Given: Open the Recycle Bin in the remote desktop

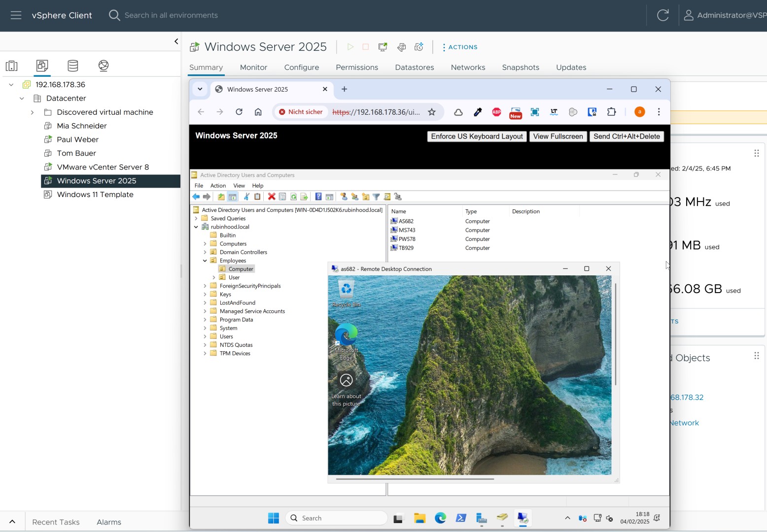Looking at the screenshot, I should (x=346, y=294).
